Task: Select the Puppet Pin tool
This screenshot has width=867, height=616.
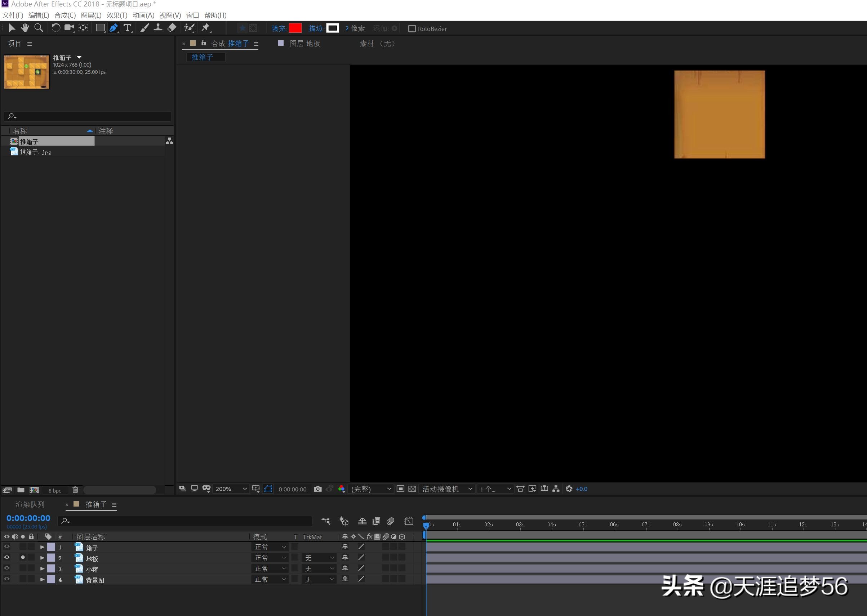Action: [205, 28]
